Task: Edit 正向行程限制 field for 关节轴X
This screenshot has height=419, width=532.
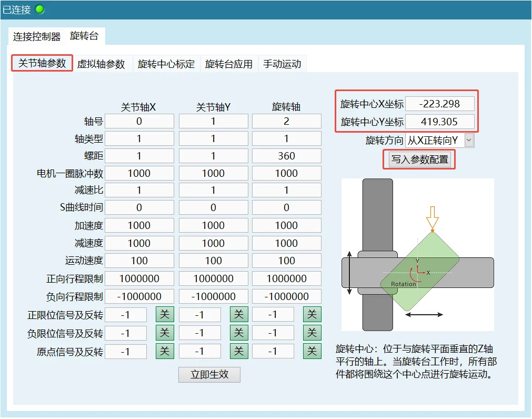Action: pyautogui.click(x=139, y=278)
